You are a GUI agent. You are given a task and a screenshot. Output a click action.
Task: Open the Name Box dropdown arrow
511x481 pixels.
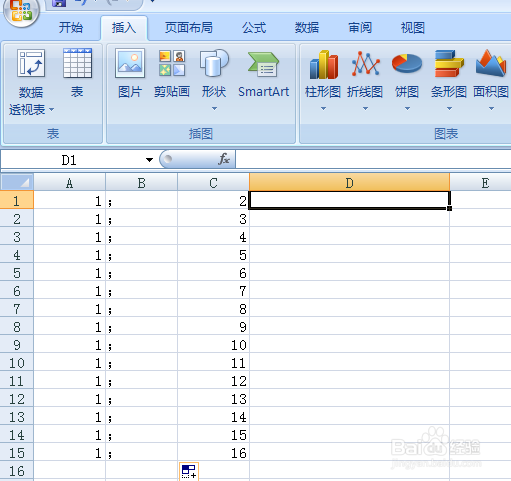(149, 160)
